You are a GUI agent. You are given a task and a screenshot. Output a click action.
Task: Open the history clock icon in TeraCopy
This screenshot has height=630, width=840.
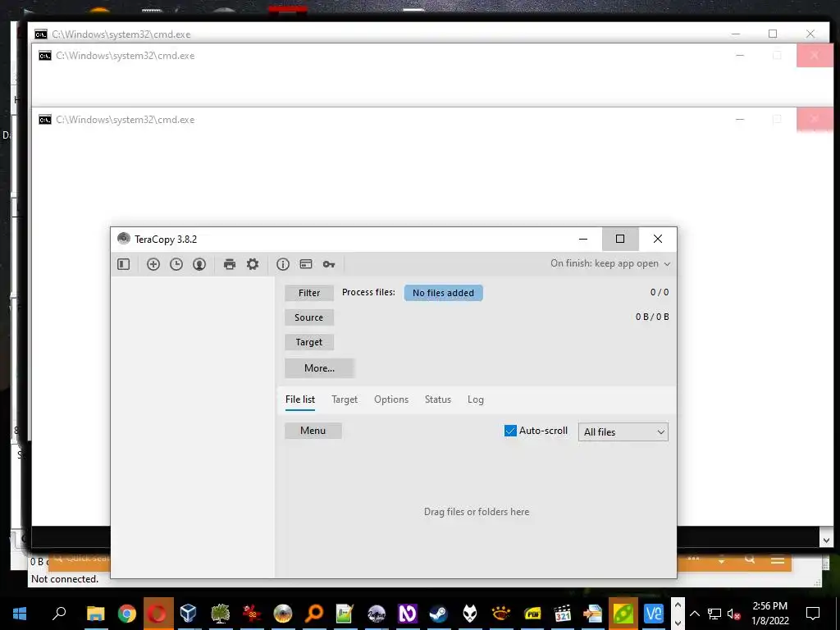coord(176,264)
